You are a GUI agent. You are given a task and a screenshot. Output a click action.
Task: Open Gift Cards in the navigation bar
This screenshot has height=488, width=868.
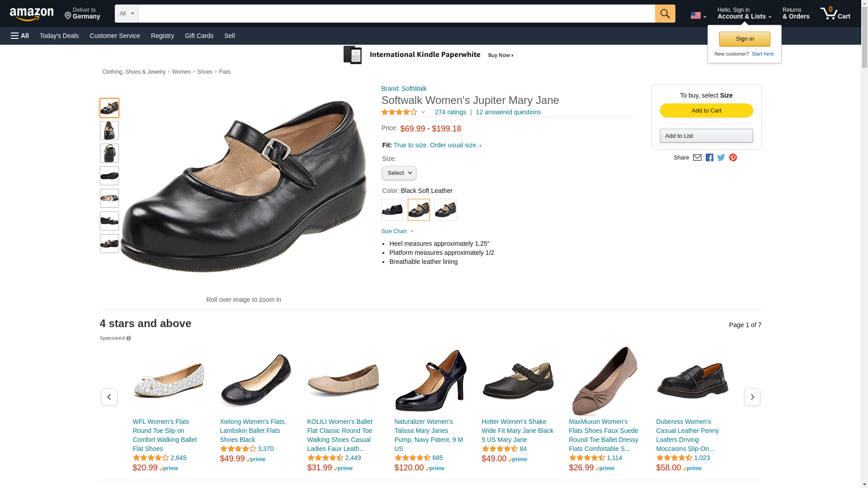tap(199, 36)
